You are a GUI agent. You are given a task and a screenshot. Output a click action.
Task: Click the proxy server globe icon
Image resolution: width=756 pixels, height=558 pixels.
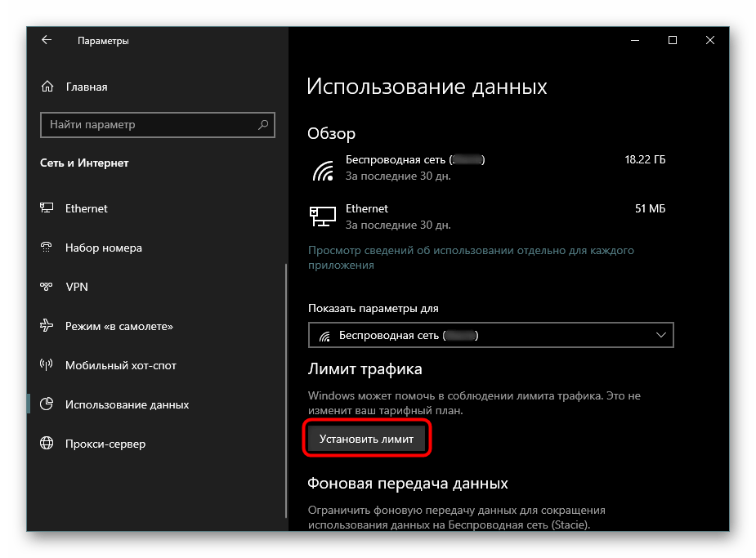[x=47, y=444]
